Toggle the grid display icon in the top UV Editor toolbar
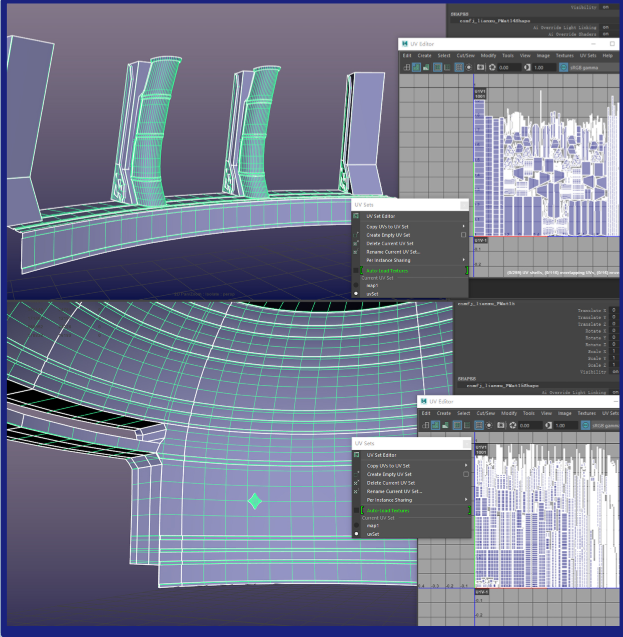Screen dimensions: 623x637 (x=459, y=67)
